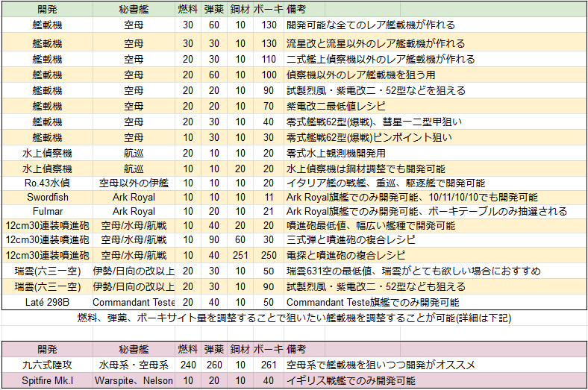Image resolution: width=588 pixels, height=390 pixels.
Task: Select the 'ボーキ' header in the green header row
Action: coord(269,10)
